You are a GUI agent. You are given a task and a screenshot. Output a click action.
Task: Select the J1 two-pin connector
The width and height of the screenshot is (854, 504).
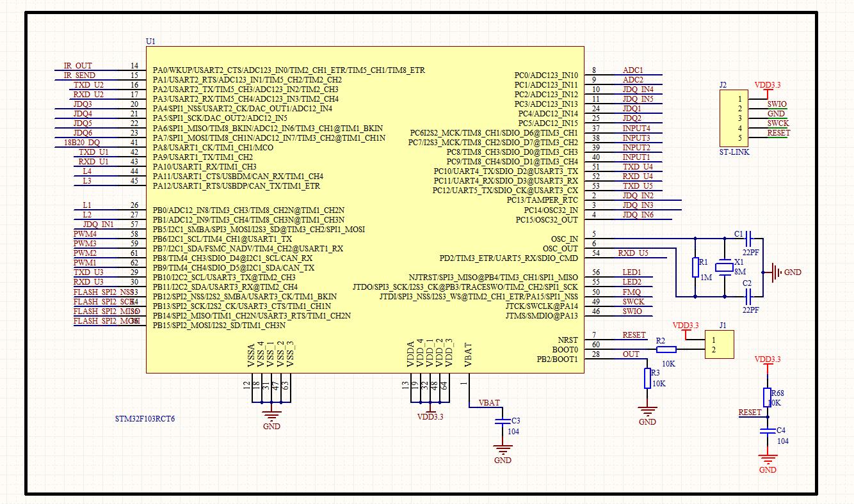click(719, 345)
